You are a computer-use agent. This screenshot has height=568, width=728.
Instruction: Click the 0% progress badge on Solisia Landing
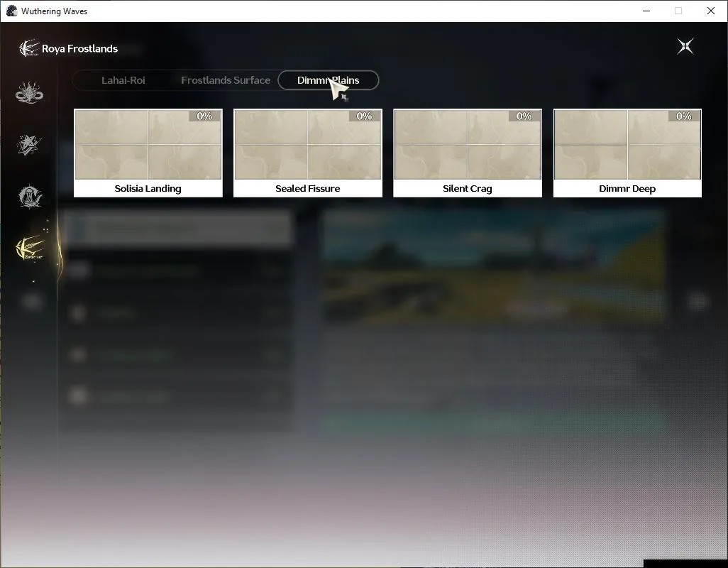coord(204,116)
